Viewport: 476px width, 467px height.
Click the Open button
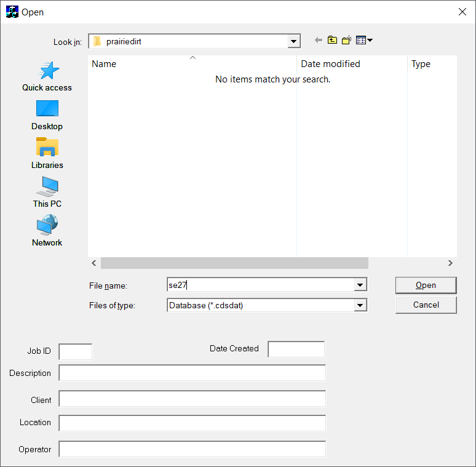click(426, 285)
